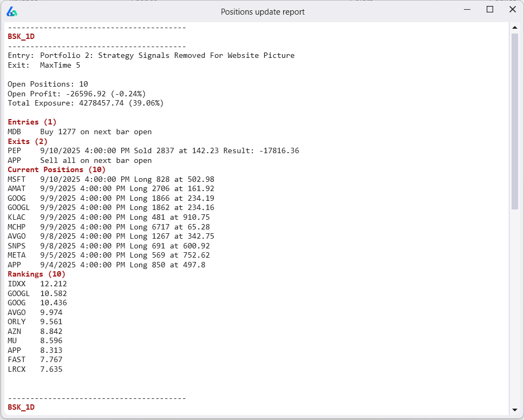Click the scrollbar up arrow
Viewport: 524px width, 420px height.
click(515, 28)
